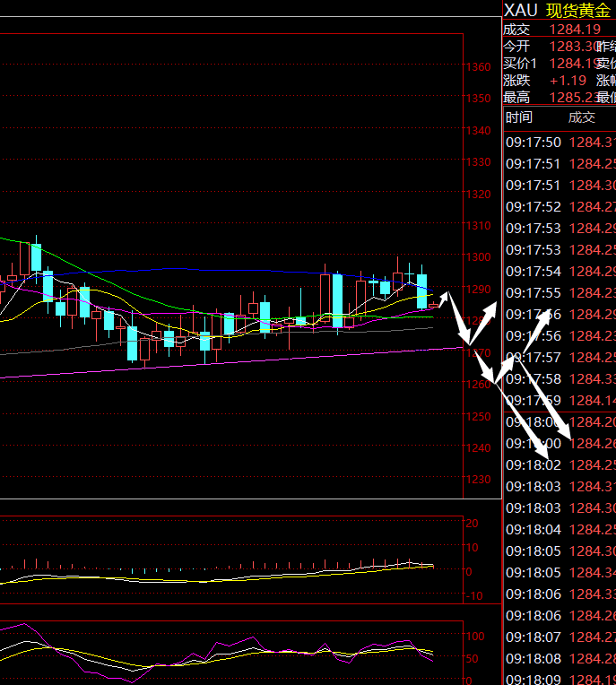Click the XAU symbol code in header
This screenshot has height=685, width=616.
(x=520, y=10)
